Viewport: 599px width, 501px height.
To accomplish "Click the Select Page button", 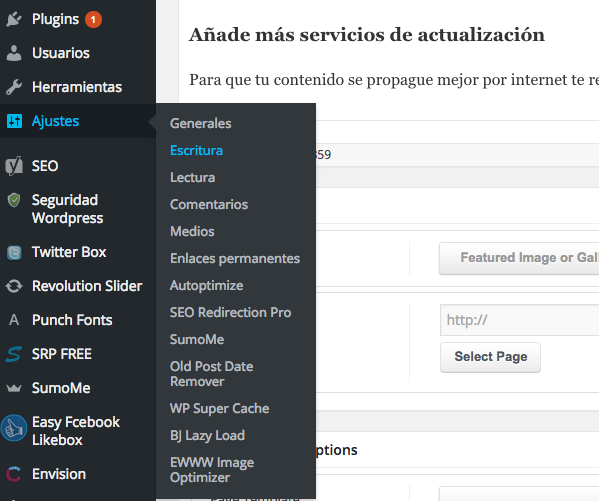I will pyautogui.click(x=490, y=357).
